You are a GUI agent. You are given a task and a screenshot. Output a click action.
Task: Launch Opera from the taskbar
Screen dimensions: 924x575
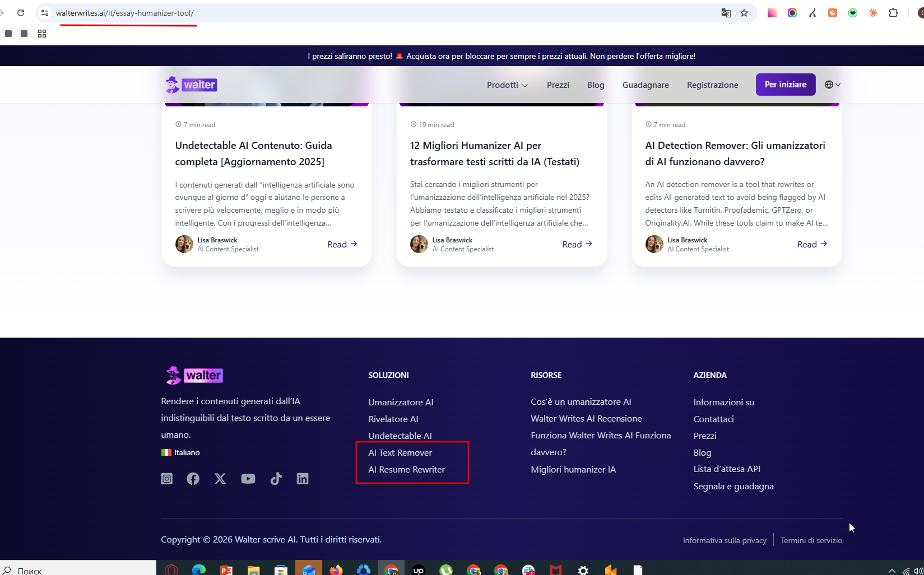coord(171,570)
